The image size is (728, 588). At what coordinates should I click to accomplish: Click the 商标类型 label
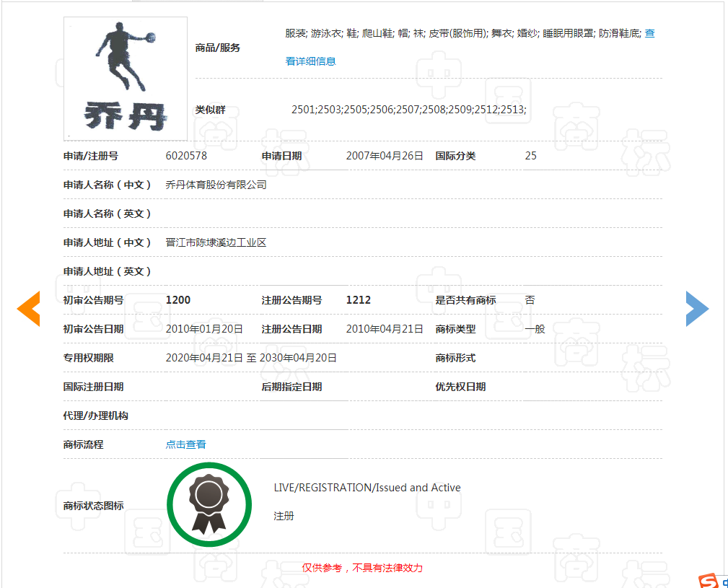pyautogui.click(x=455, y=329)
